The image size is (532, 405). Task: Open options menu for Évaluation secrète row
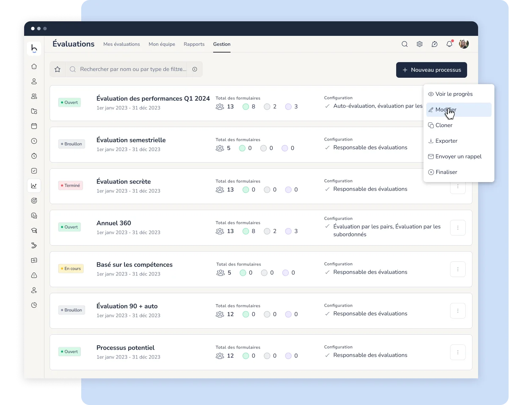click(458, 186)
